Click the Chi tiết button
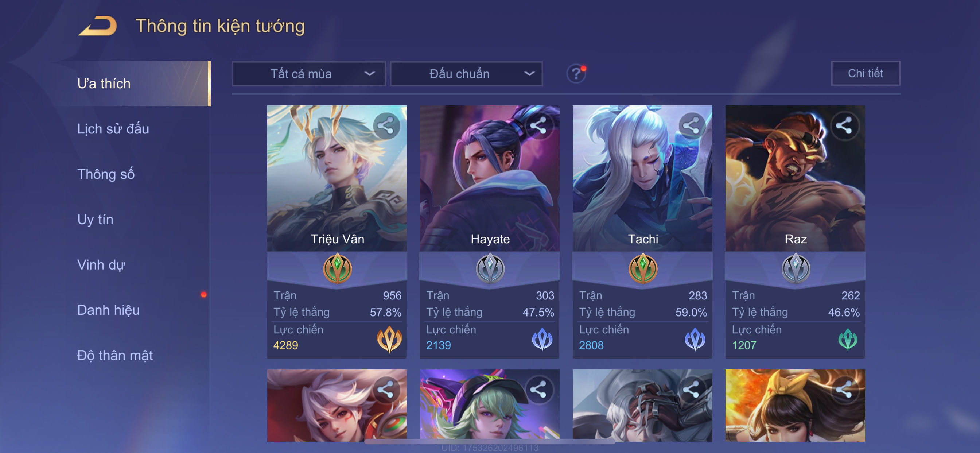 (865, 73)
